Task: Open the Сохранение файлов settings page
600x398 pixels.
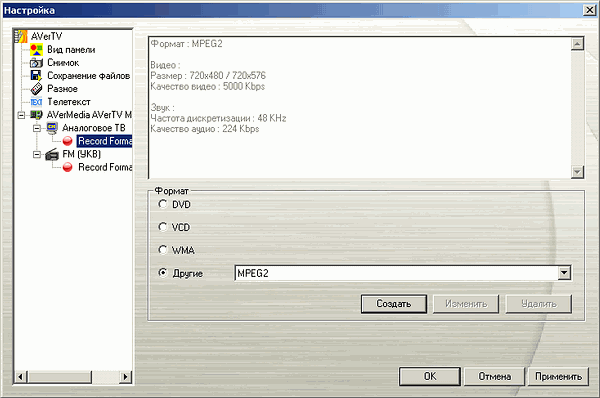Action: pyautogui.click(x=88, y=76)
